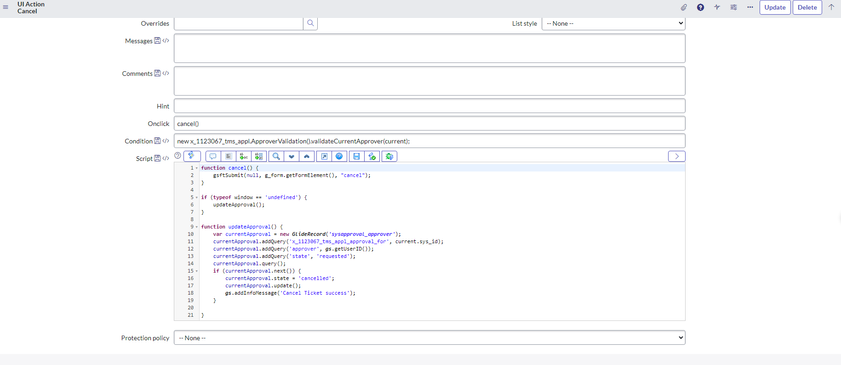841x365 pixels.
Task: Click the last green gear script toolbar icon
Action: tap(389, 157)
